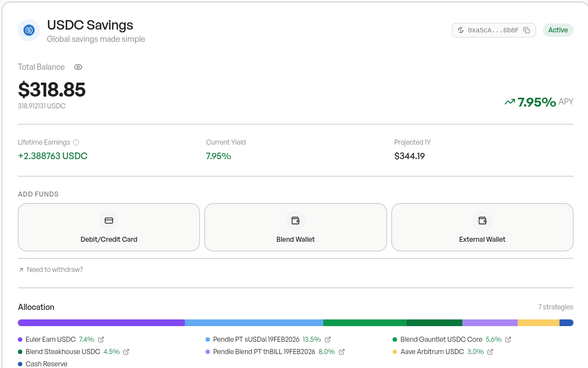Open external link for Pendle PT sUSDai 19FEB2026
The image size is (588, 368).
[327, 340]
